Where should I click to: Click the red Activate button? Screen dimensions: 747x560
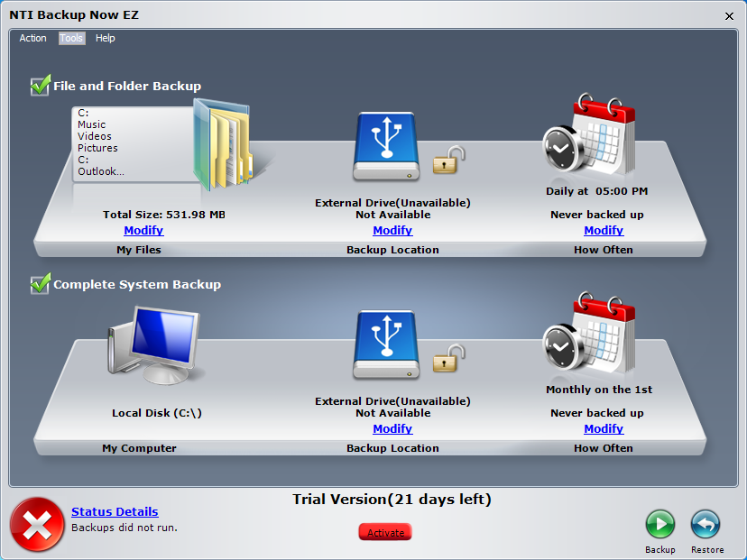[x=385, y=532]
